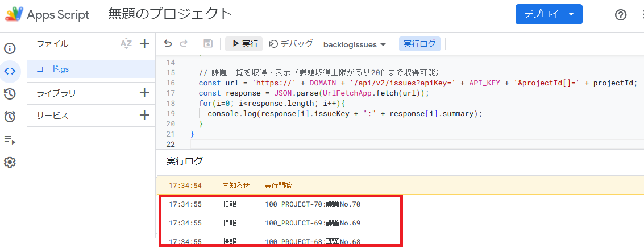Click the JSON.parse response code line
The image size is (644, 247).
pos(314,93)
